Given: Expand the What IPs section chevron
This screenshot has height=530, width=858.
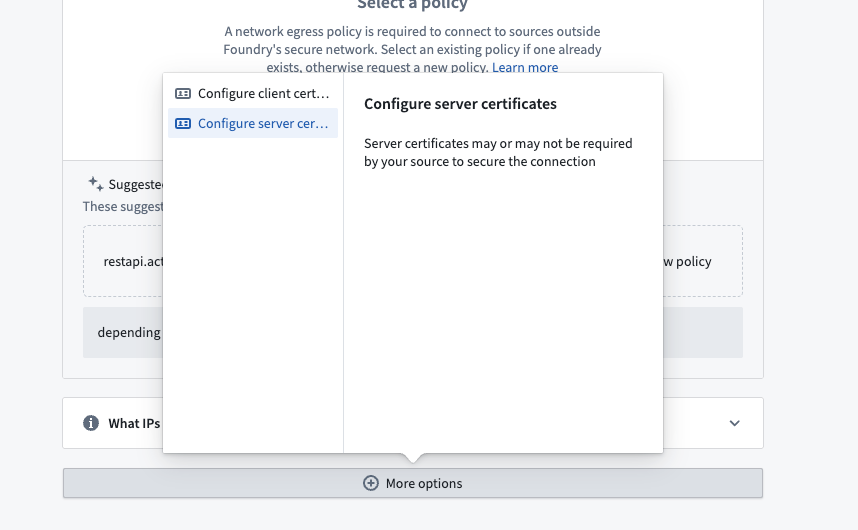Looking at the screenshot, I should [734, 423].
